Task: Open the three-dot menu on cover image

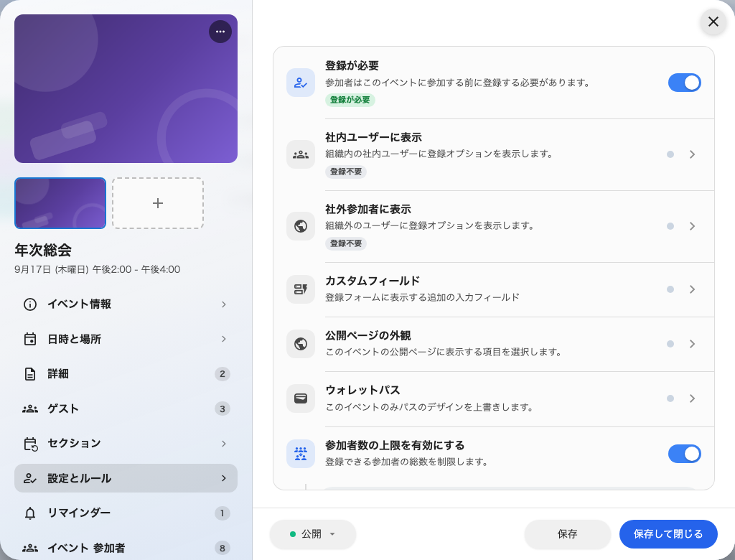Action: 220,32
